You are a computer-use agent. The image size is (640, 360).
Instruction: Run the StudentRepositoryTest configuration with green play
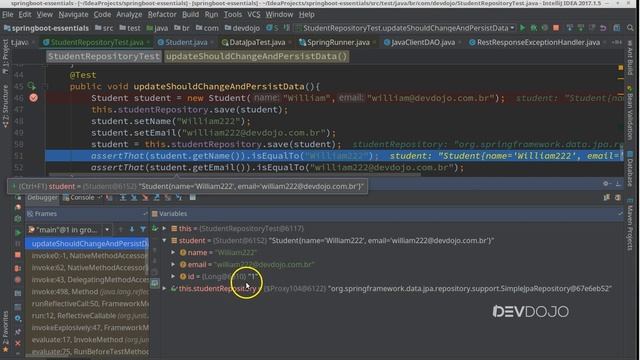[x=522, y=28]
